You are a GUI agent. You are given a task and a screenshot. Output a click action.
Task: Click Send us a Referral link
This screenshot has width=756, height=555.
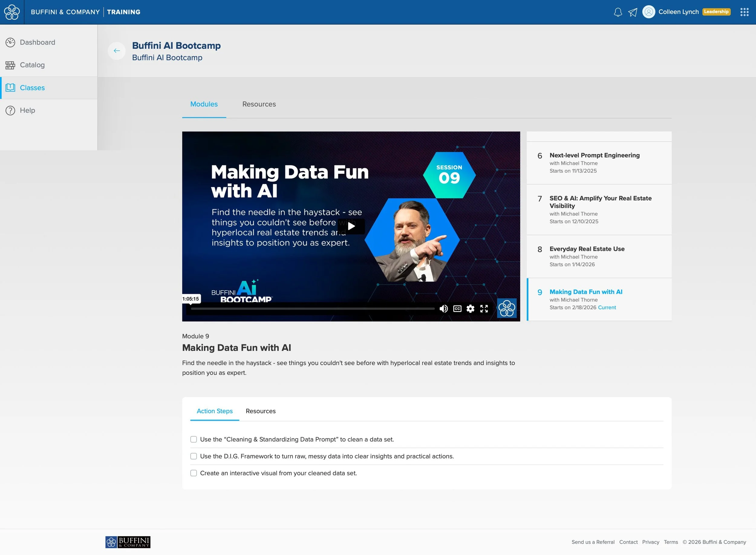tap(593, 542)
